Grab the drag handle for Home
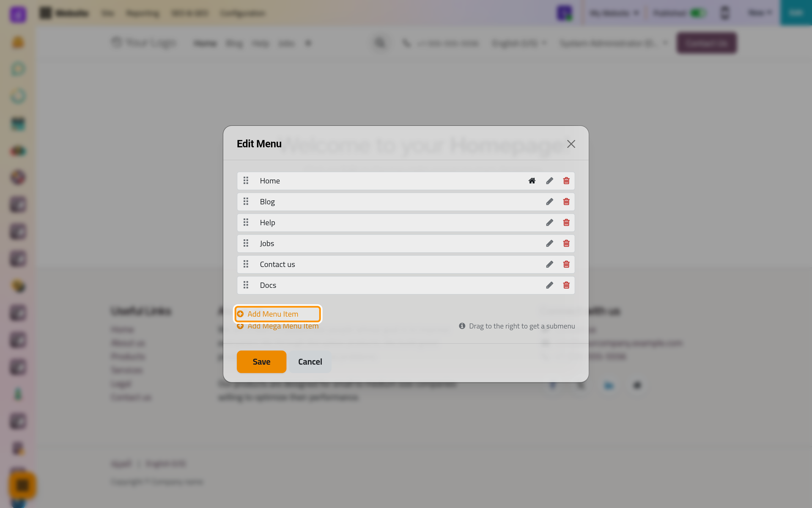 click(x=246, y=181)
